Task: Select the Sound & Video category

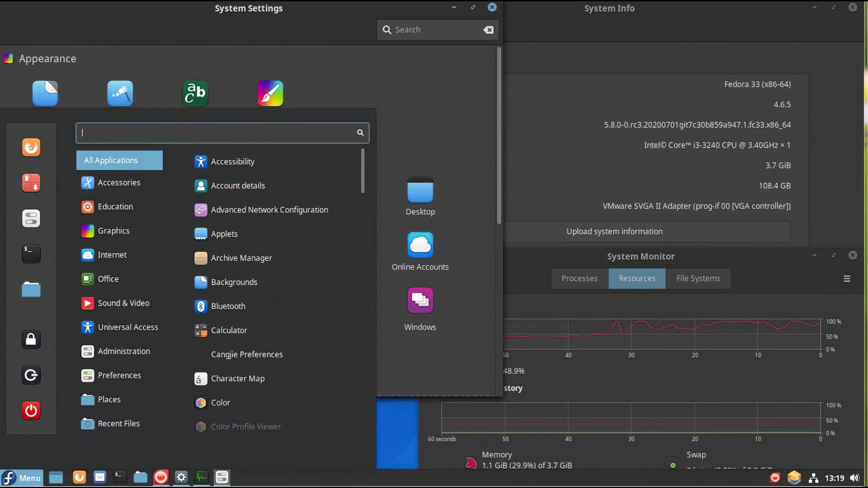Action: point(123,303)
